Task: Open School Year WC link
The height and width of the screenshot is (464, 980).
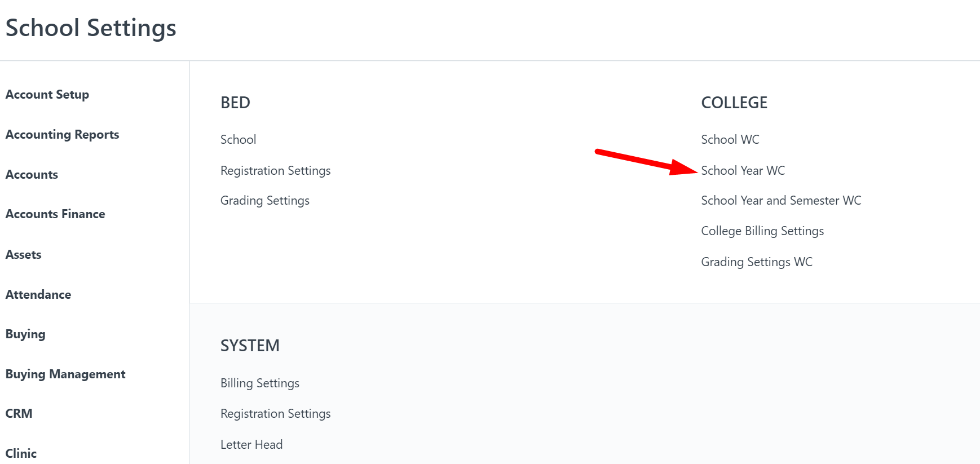Action: (x=743, y=170)
